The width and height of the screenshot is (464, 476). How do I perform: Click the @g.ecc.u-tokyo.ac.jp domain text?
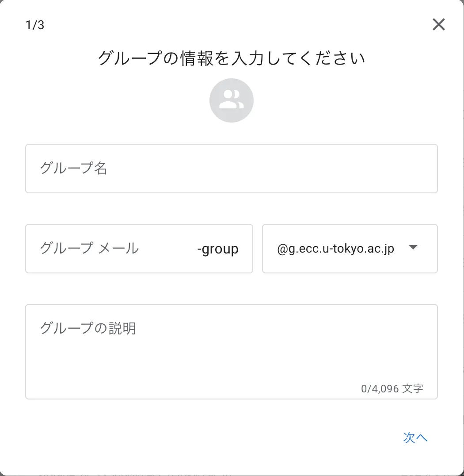[x=335, y=249]
